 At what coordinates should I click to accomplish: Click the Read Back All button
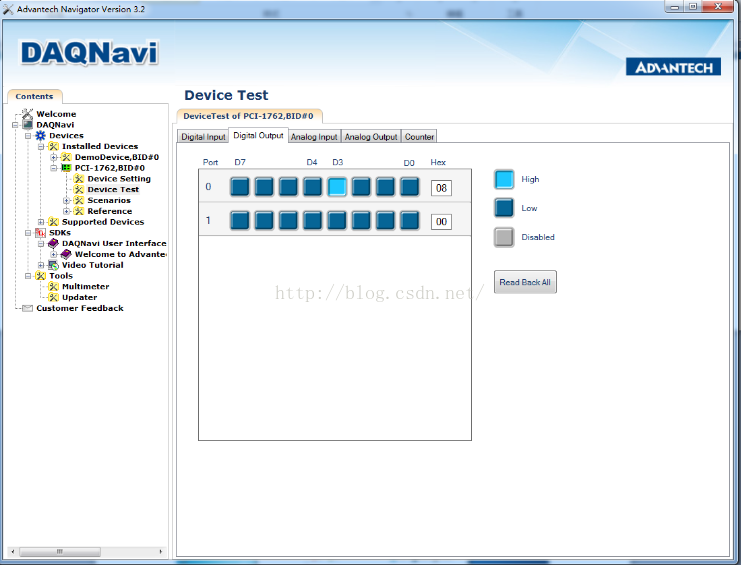(525, 282)
